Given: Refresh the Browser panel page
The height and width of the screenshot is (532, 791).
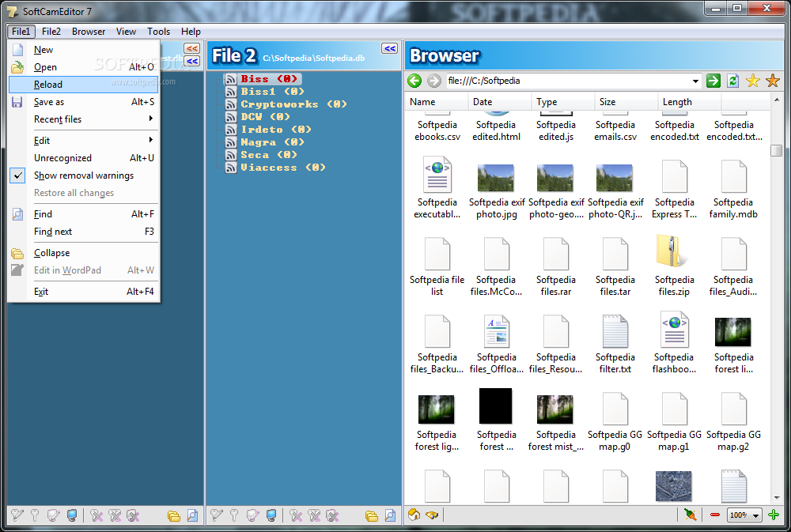Looking at the screenshot, I should 732,81.
